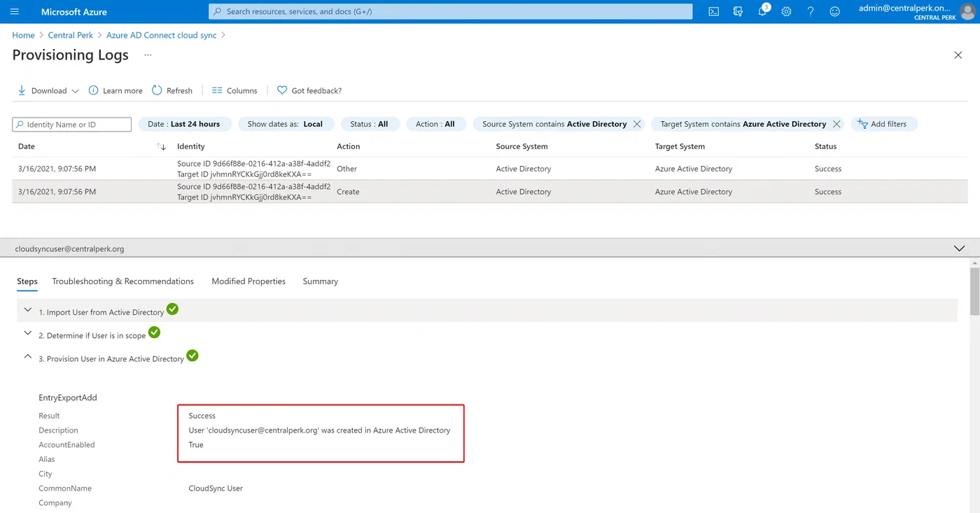This screenshot has width=980, height=513.
Task: Click the Got feedback? heart button
Action: coord(309,91)
